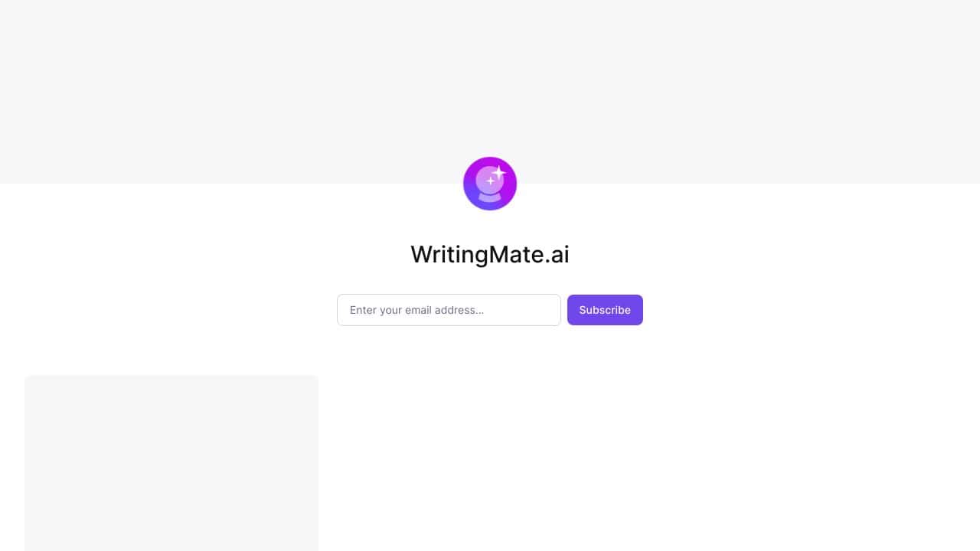Focus the email address input field

point(449,310)
